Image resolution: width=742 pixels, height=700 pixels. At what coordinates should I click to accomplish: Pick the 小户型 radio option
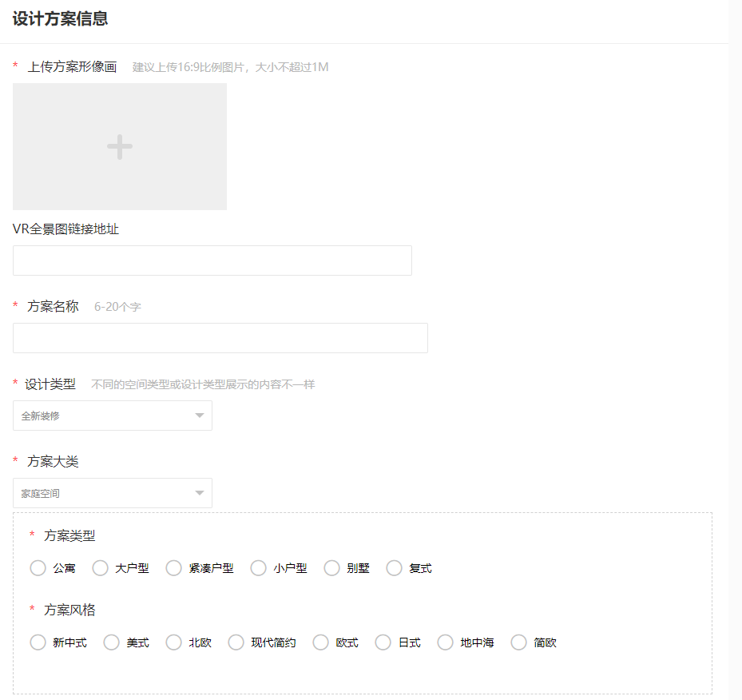(x=259, y=568)
